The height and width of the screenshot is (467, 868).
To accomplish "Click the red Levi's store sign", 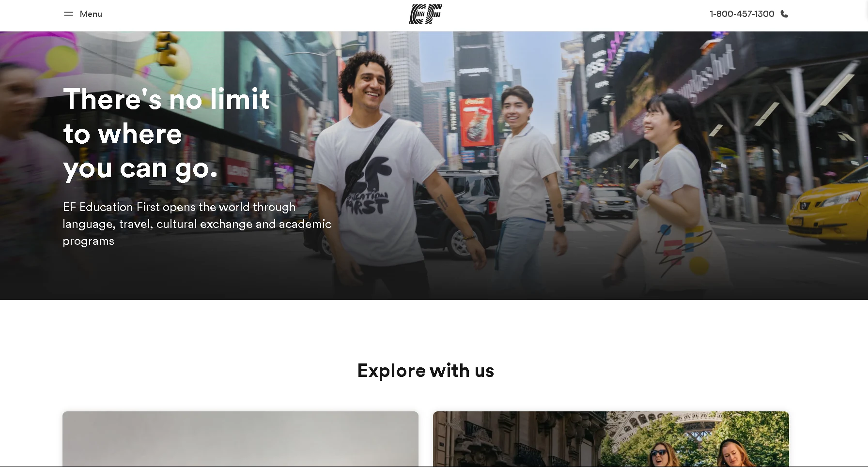I will (x=236, y=169).
